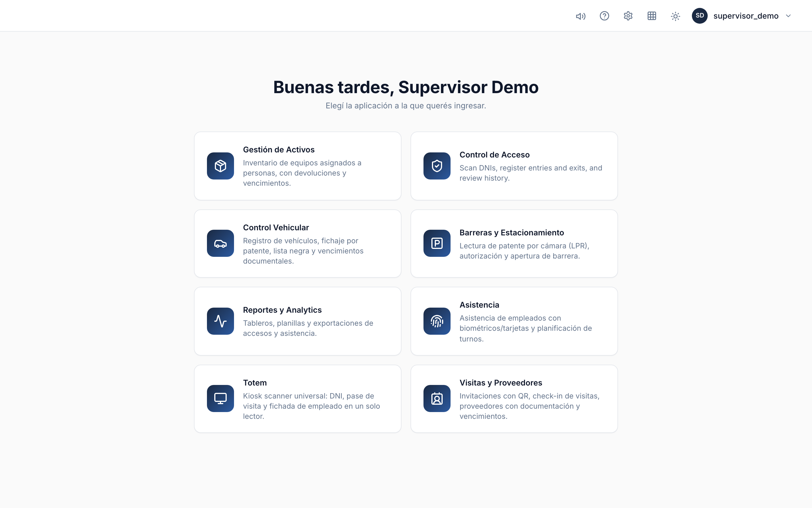Toggle the light theme sun icon

(x=676, y=16)
